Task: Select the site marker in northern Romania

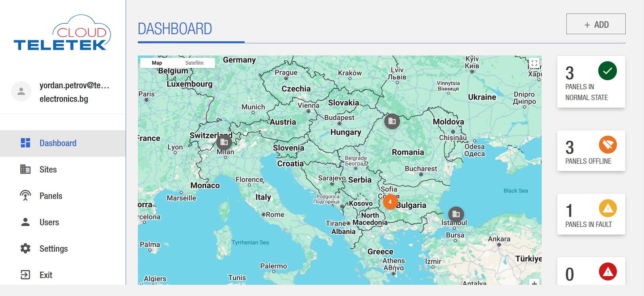Action: click(x=392, y=121)
